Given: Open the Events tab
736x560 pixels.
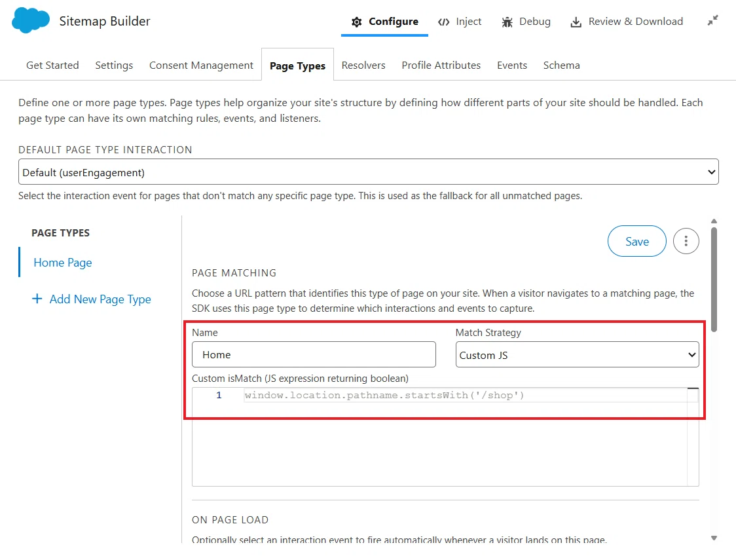Looking at the screenshot, I should tap(512, 65).
